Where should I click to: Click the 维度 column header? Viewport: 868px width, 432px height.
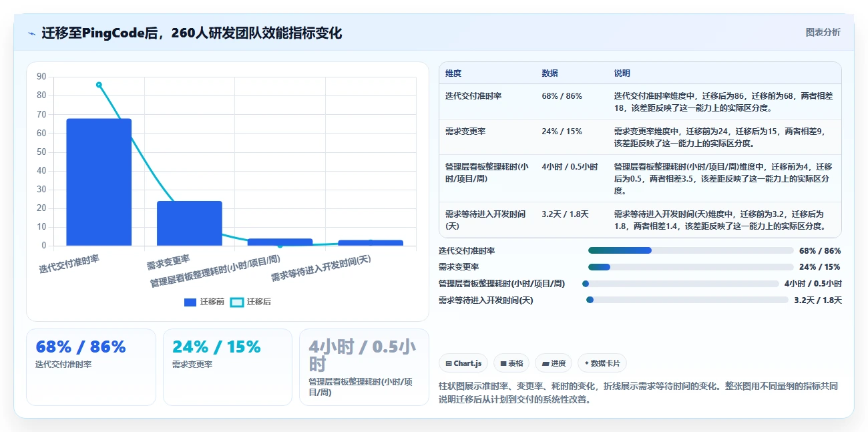(x=453, y=73)
